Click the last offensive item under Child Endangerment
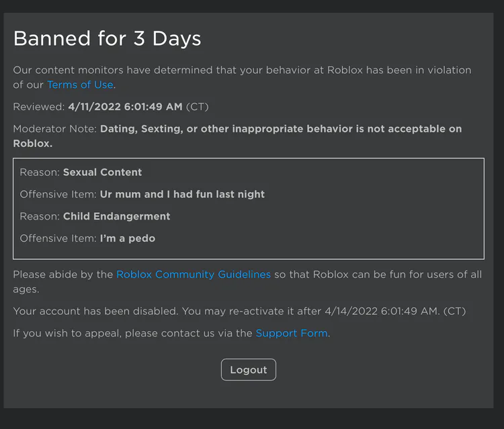This screenshot has width=504, height=429. [x=128, y=238]
